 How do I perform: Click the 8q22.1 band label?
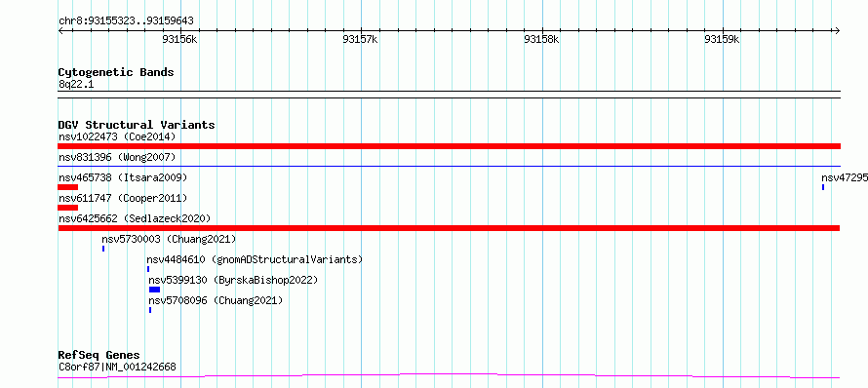coord(76,84)
